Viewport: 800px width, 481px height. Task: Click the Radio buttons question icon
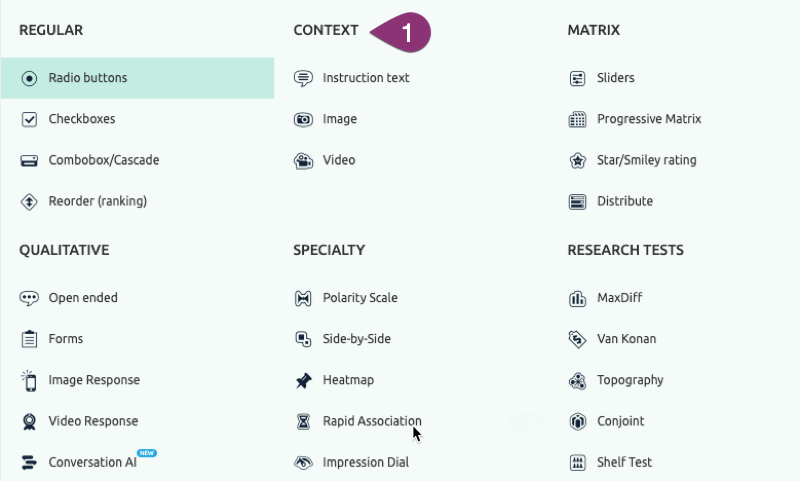pyautogui.click(x=29, y=78)
